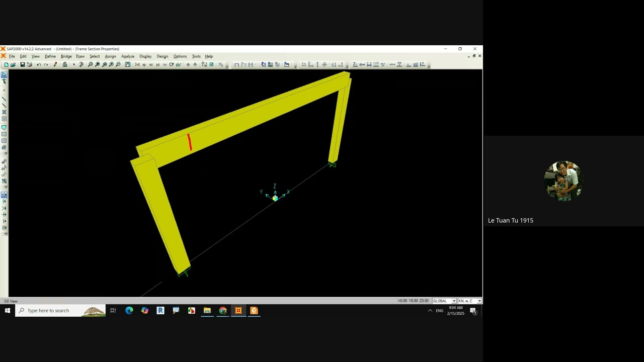This screenshot has width=644, height=362.
Task: Switch to the xy plane view
Action: click(144, 64)
